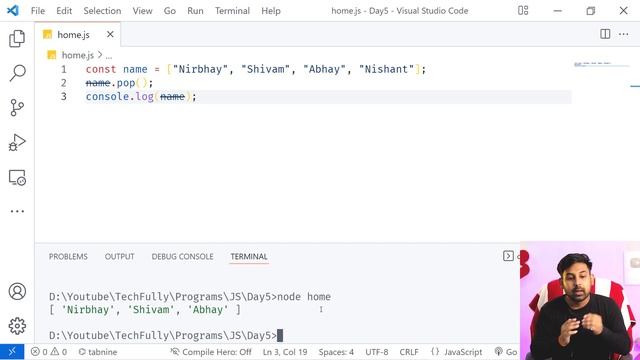Open the Explorer view in activity bar

(17, 38)
